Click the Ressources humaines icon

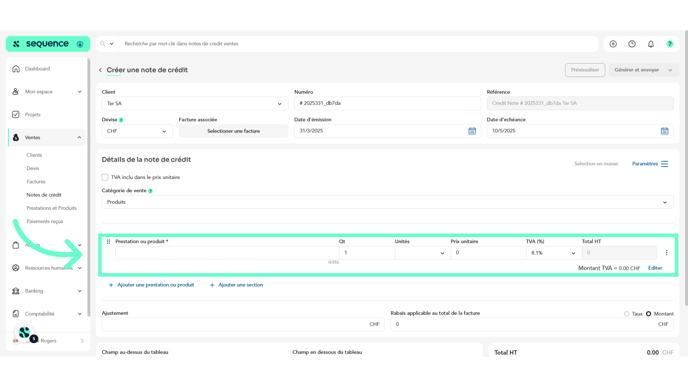click(x=16, y=268)
